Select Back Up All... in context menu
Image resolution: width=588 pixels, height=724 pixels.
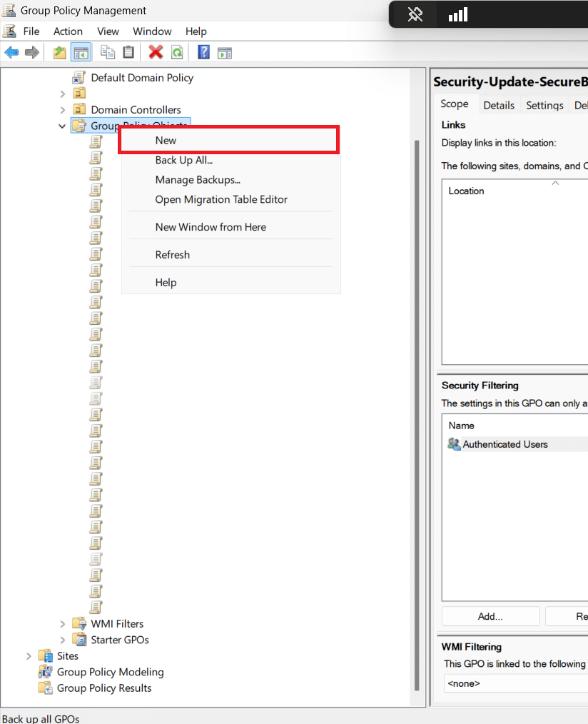click(184, 160)
